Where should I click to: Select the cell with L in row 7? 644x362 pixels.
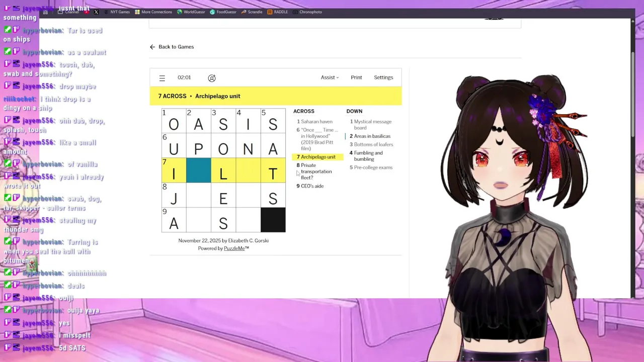(x=223, y=170)
